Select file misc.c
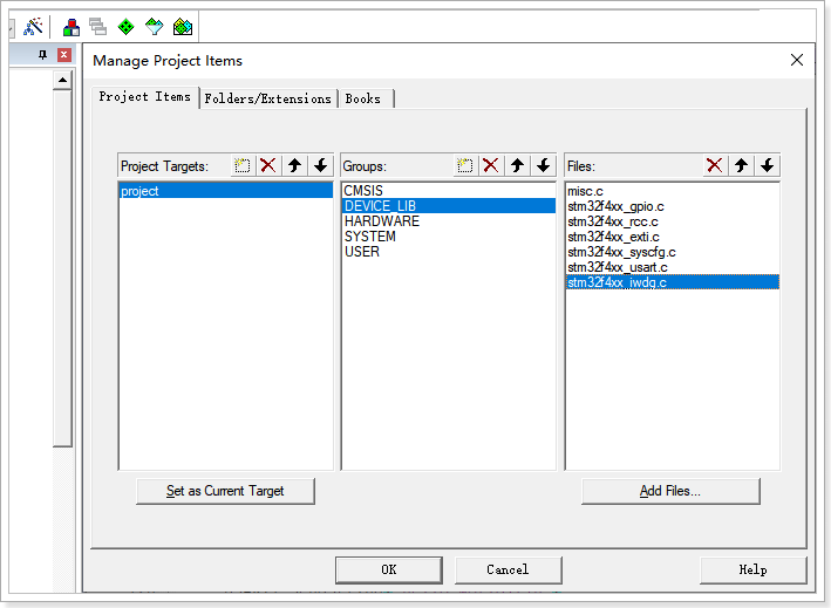The image size is (831, 608). tap(673, 191)
